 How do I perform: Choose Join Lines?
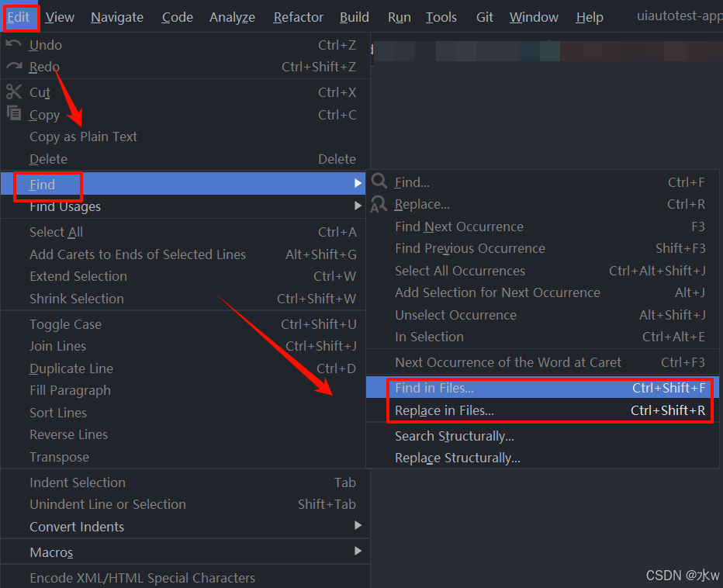(185, 346)
